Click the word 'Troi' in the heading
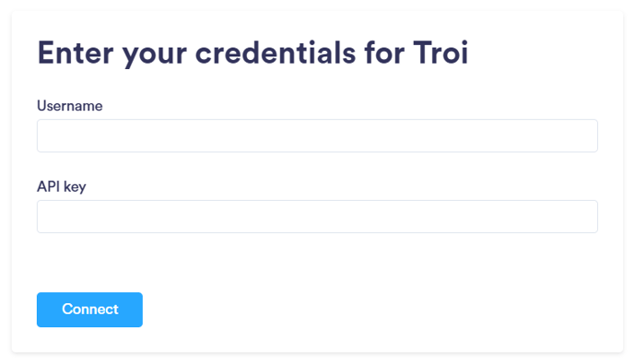This screenshot has height=364, width=634. [x=440, y=53]
